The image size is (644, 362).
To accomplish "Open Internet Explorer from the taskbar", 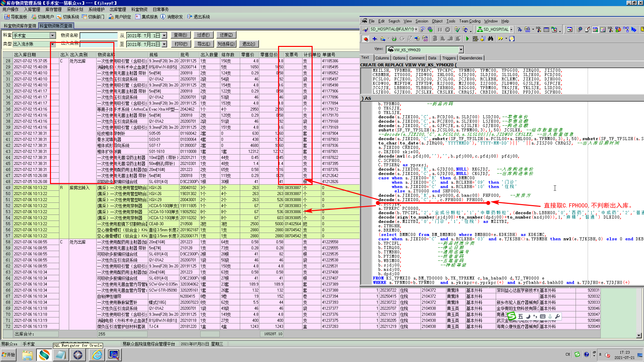I will pos(97,355).
